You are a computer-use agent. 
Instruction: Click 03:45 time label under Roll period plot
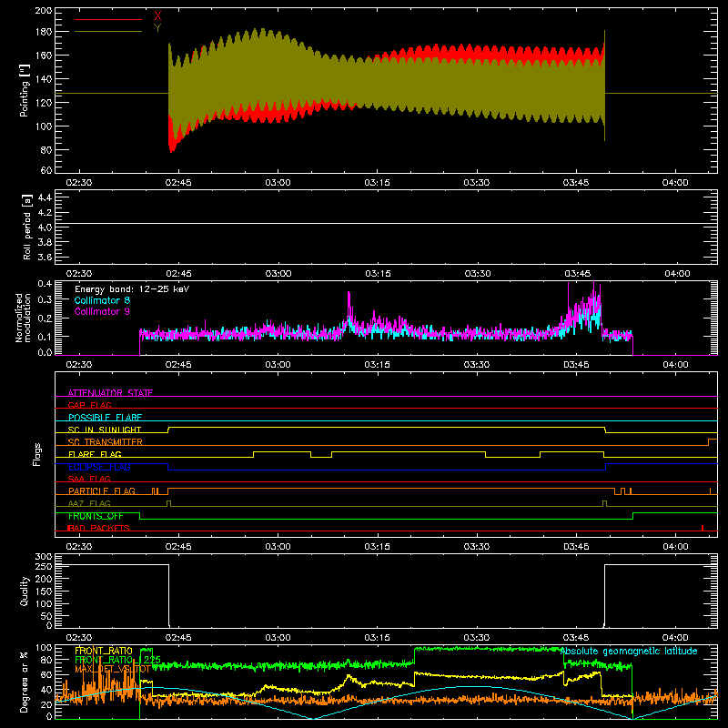point(576,274)
